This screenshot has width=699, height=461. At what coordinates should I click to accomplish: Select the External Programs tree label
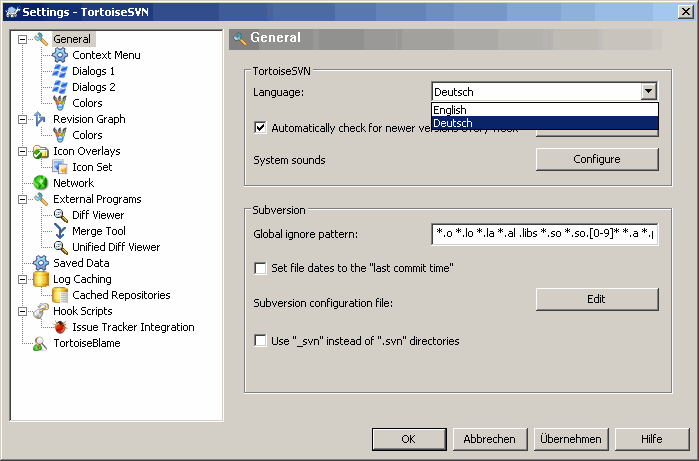click(x=97, y=199)
